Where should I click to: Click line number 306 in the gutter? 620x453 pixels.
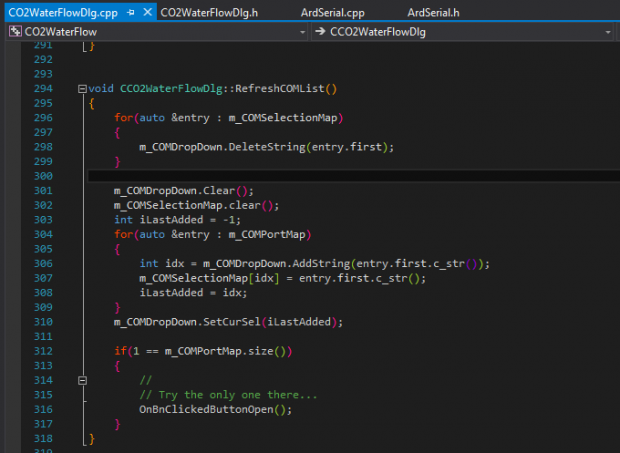pos(43,263)
